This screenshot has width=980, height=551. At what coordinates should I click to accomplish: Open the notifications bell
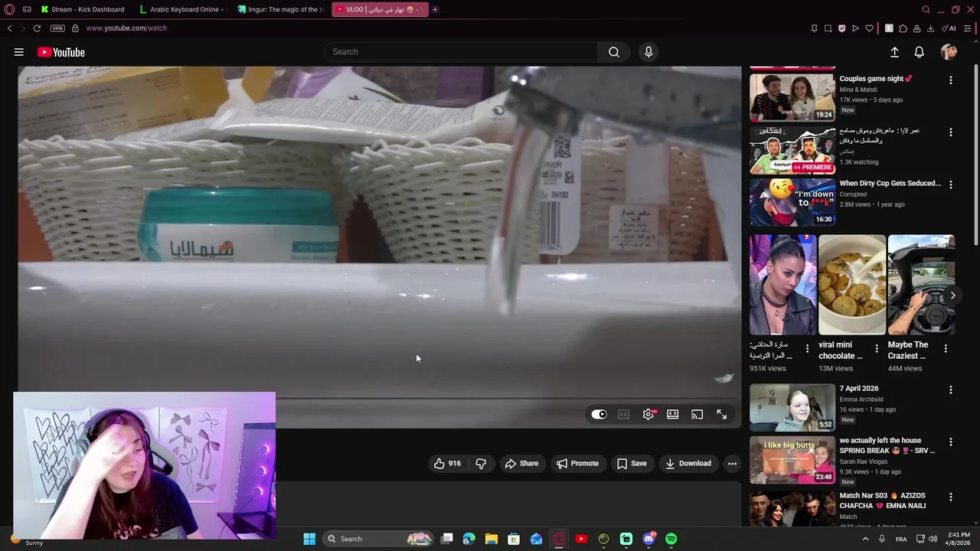pos(919,52)
